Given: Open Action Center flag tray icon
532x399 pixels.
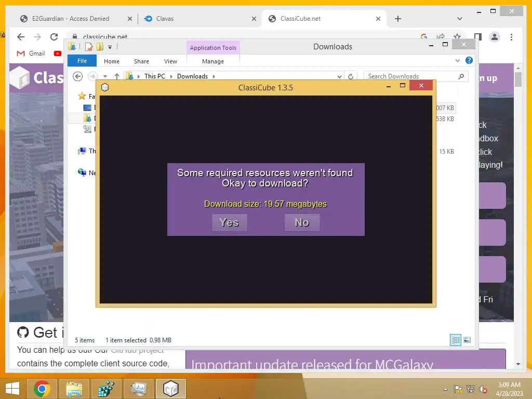Looking at the screenshot, I should tap(458, 389).
